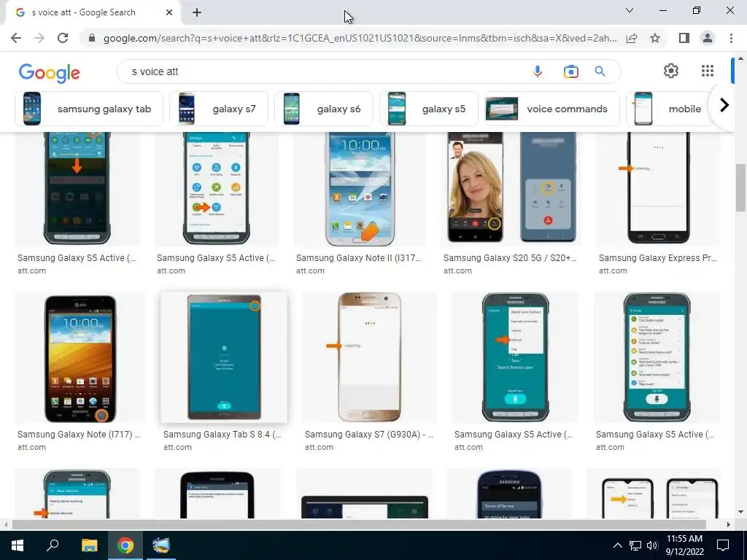Open Samsung Galaxy Tab S 8.4 image
Image resolution: width=747 pixels, height=560 pixels.
point(224,357)
